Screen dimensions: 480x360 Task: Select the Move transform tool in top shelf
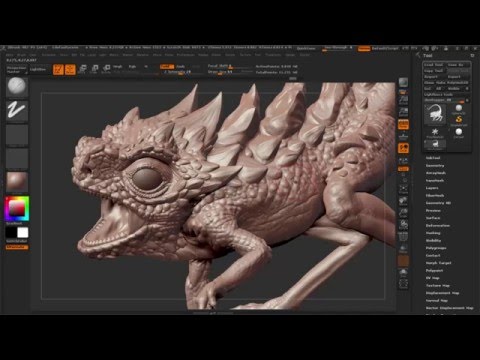coord(83,69)
